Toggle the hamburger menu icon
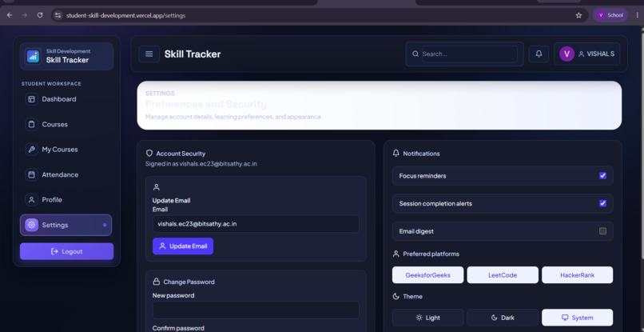Viewport: 644px width, 332px height. click(149, 54)
